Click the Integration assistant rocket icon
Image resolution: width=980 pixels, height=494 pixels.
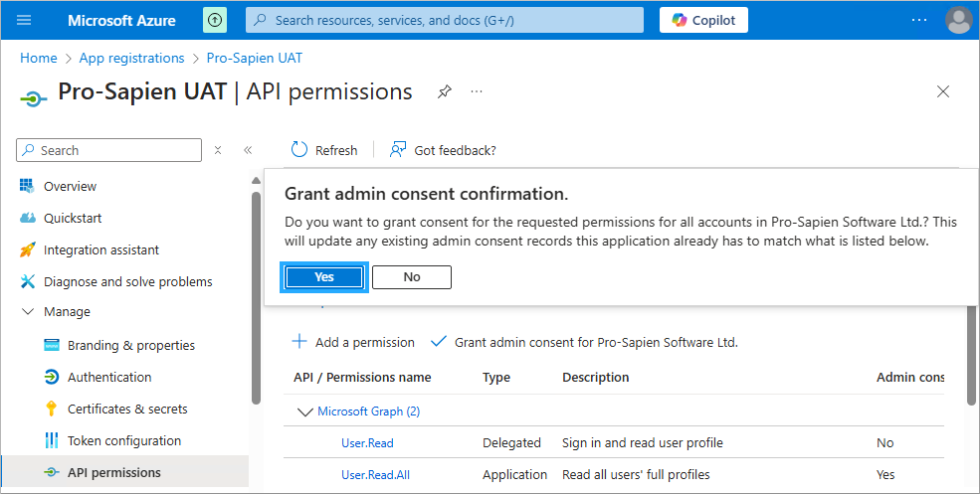pos(28,249)
